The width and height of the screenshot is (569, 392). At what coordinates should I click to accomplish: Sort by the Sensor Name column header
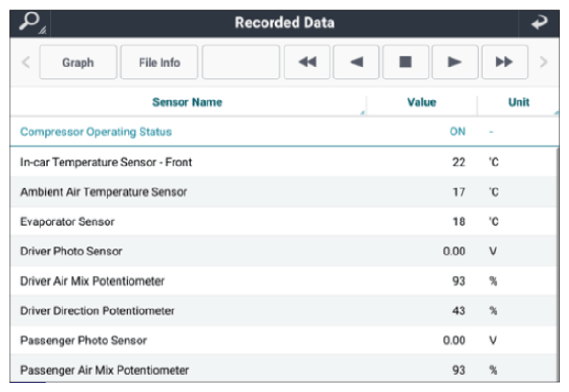click(187, 102)
